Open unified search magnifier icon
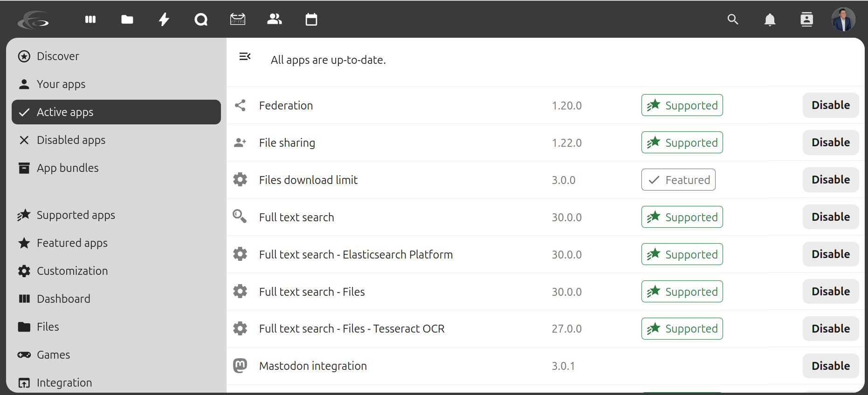This screenshot has width=868, height=395. 733,20
